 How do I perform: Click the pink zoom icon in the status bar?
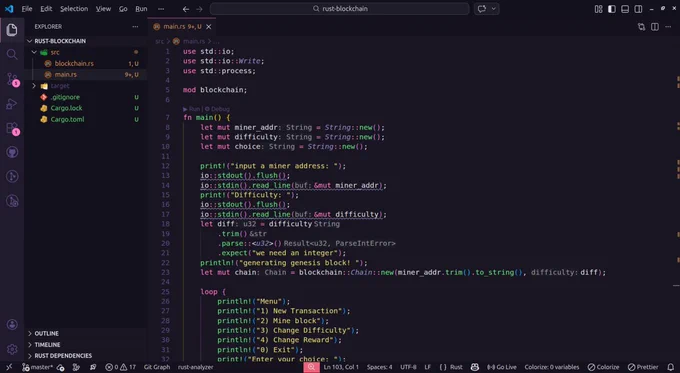[311, 367]
